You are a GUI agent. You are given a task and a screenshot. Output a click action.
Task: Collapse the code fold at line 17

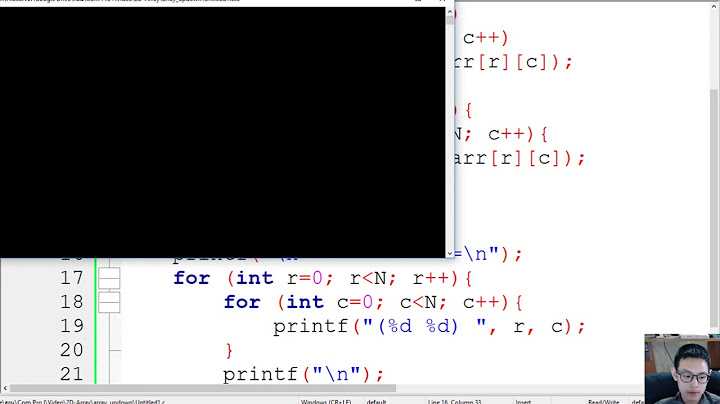[x=109, y=278]
